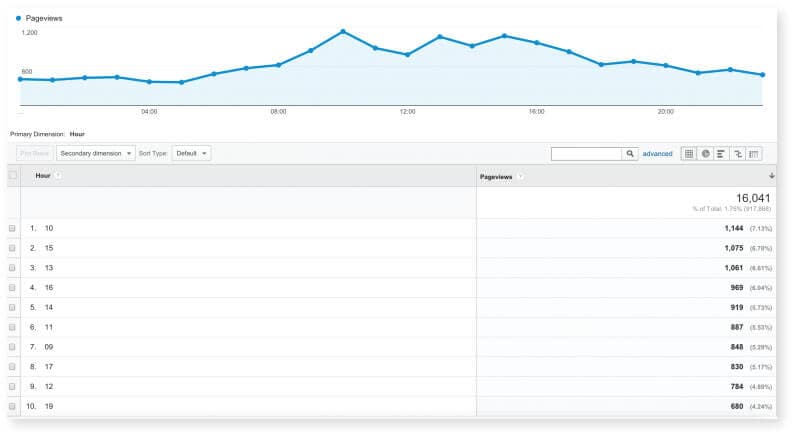Viewport: 801px width, 442px height.
Task: Click the help icon beside Pageviews header
Action: pyautogui.click(x=520, y=176)
